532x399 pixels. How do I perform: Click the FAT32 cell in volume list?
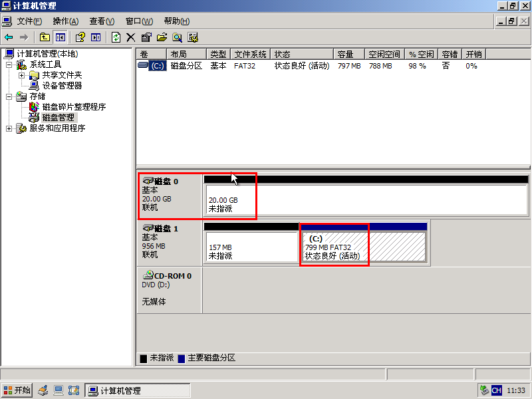(x=245, y=66)
